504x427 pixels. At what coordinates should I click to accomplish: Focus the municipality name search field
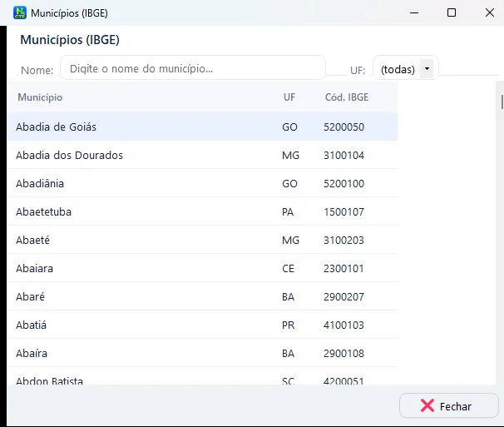(193, 68)
